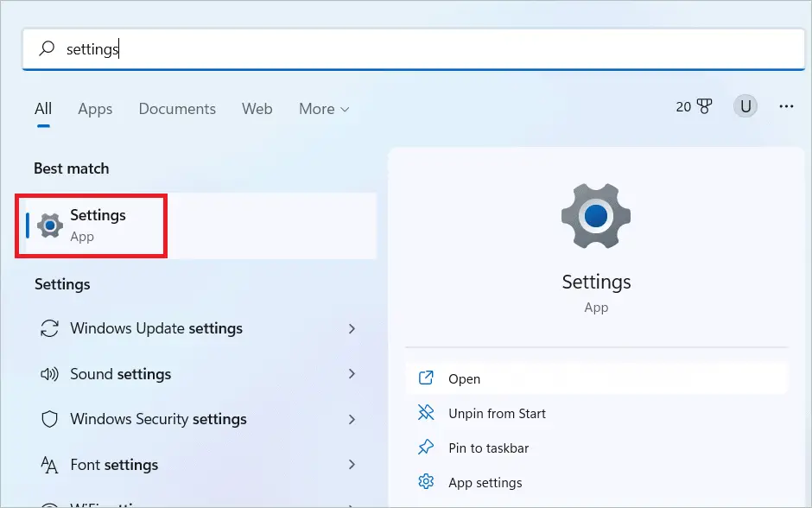Open the U user account avatar
This screenshot has width=812, height=508.
(745, 106)
